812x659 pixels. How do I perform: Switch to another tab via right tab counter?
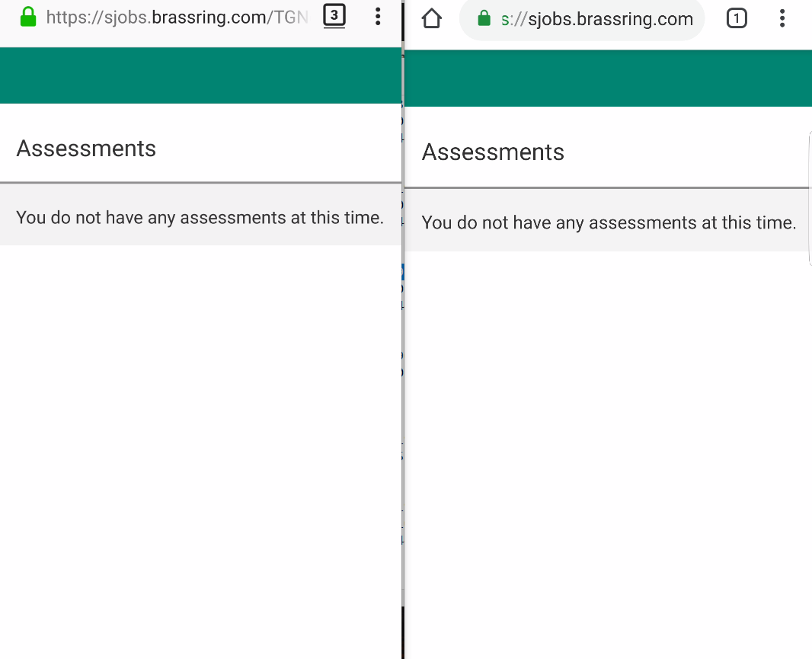737,18
